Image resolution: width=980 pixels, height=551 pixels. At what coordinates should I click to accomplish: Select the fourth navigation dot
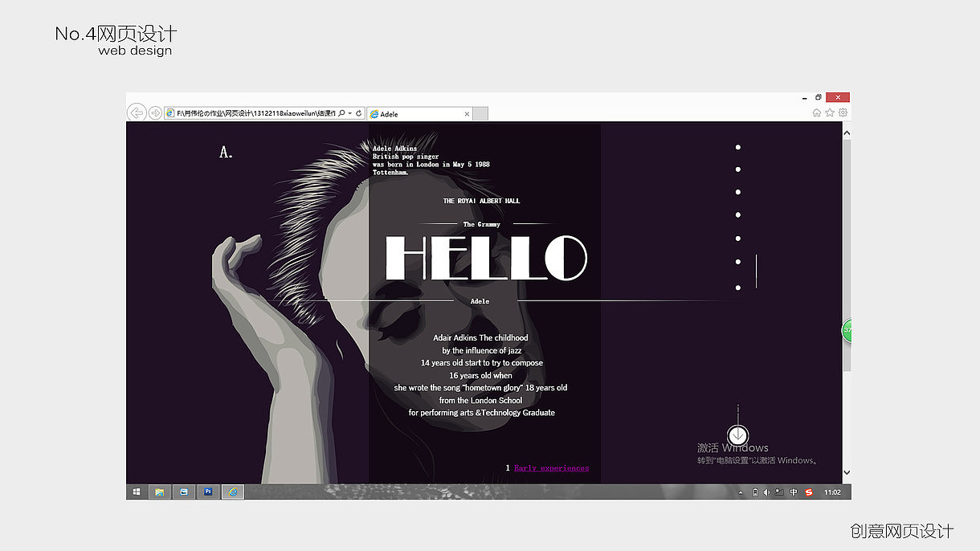pos(738,214)
